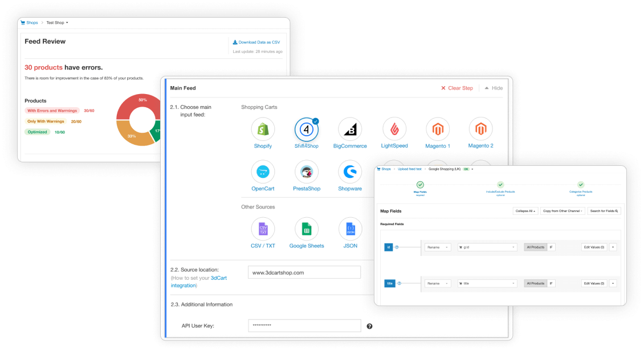Choose Magento 2 as input feed
644x350 pixels.
click(x=480, y=129)
